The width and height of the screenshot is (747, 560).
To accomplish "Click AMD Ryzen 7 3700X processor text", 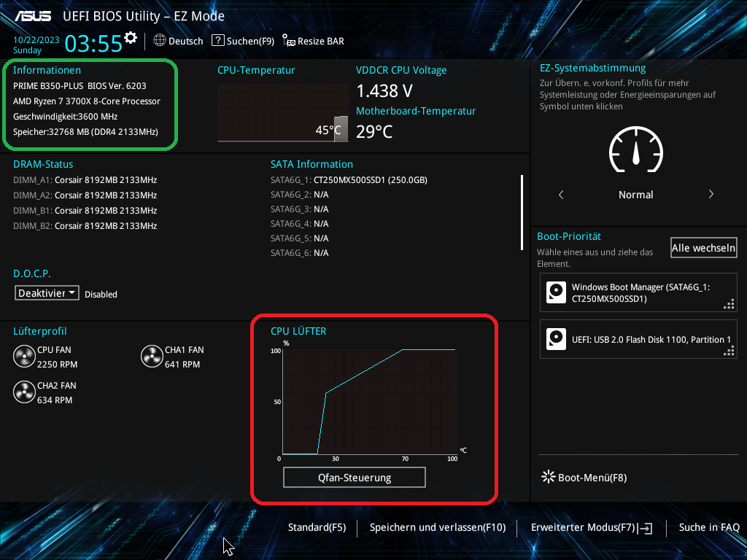I will [x=87, y=101].
